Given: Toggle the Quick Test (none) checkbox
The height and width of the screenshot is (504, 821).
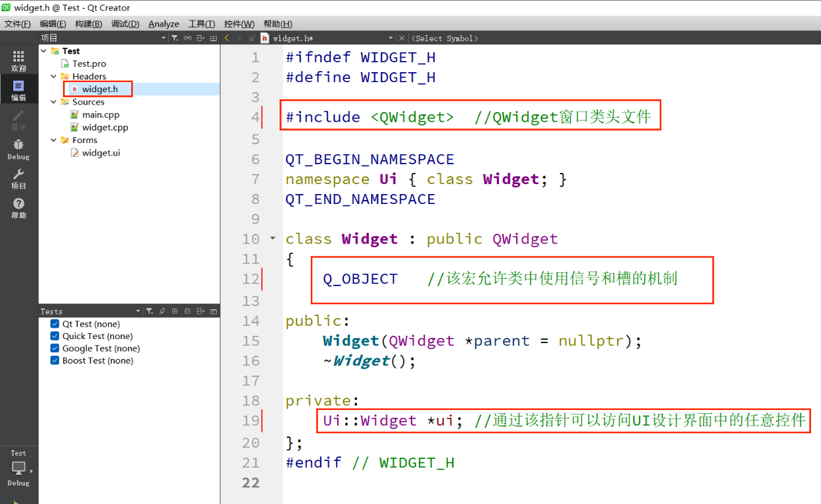Looking at the screenshot, I should coord(55,336).
